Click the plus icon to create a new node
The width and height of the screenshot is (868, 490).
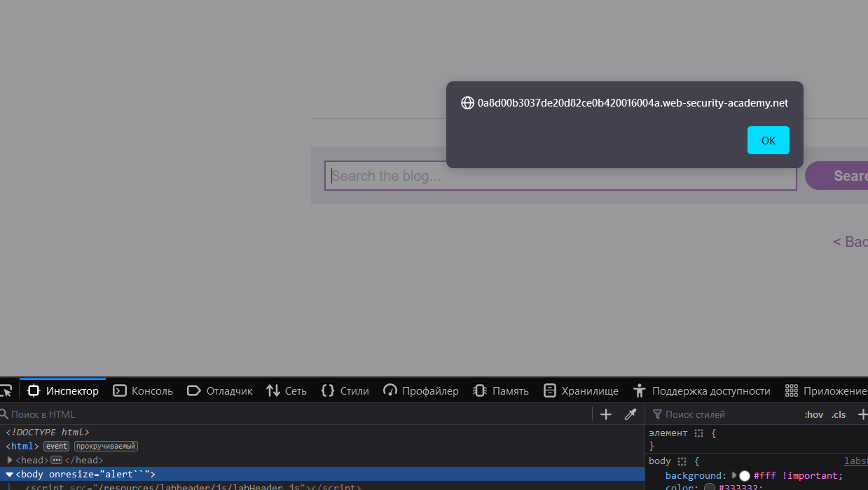pyautogui.click(x=606, y=414)
